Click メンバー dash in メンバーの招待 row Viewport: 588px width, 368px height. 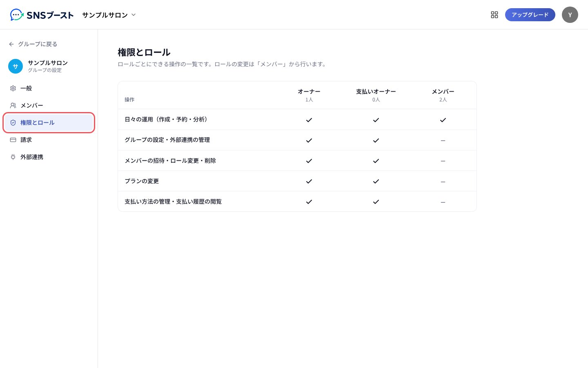coord(443,161)
